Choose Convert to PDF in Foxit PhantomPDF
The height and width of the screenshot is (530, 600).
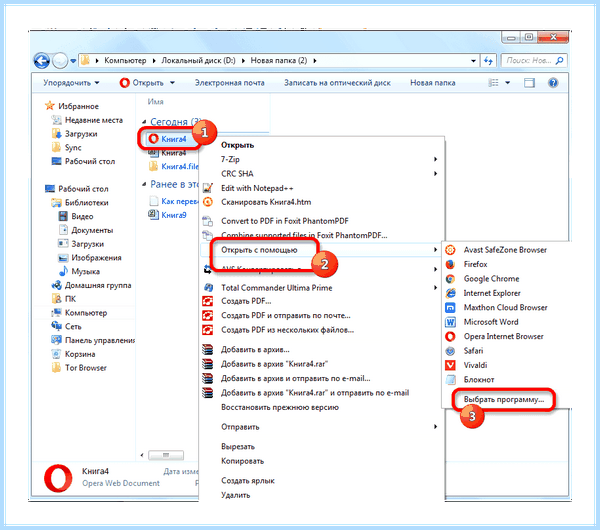285,221
